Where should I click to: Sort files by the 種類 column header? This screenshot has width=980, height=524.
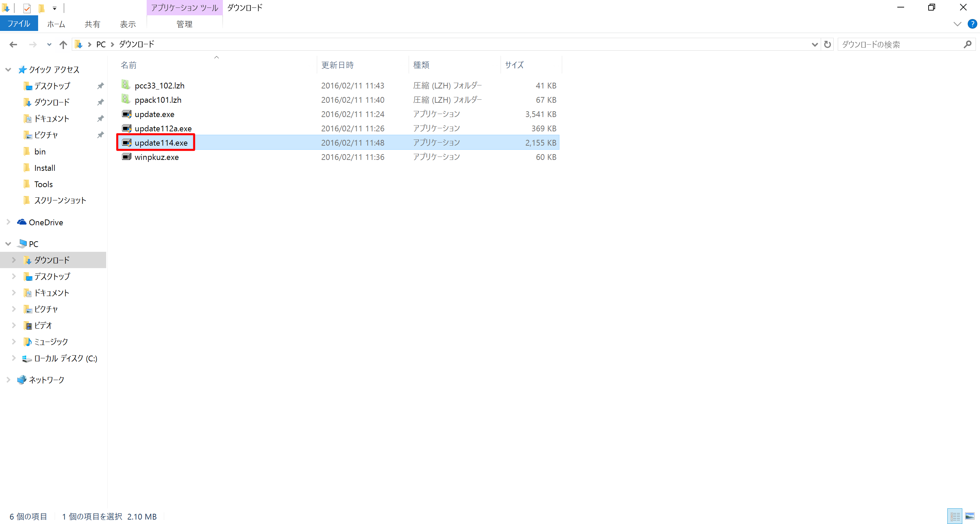click(455, 65)
